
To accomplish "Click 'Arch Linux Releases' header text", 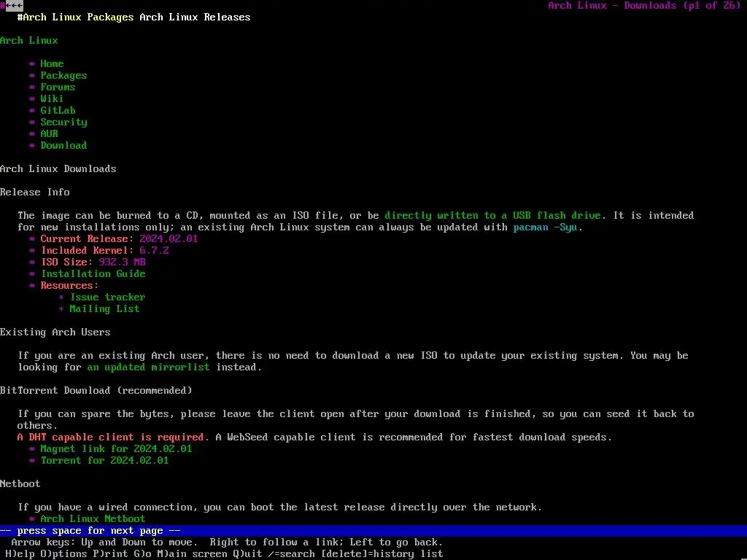I will click(195, 17).
